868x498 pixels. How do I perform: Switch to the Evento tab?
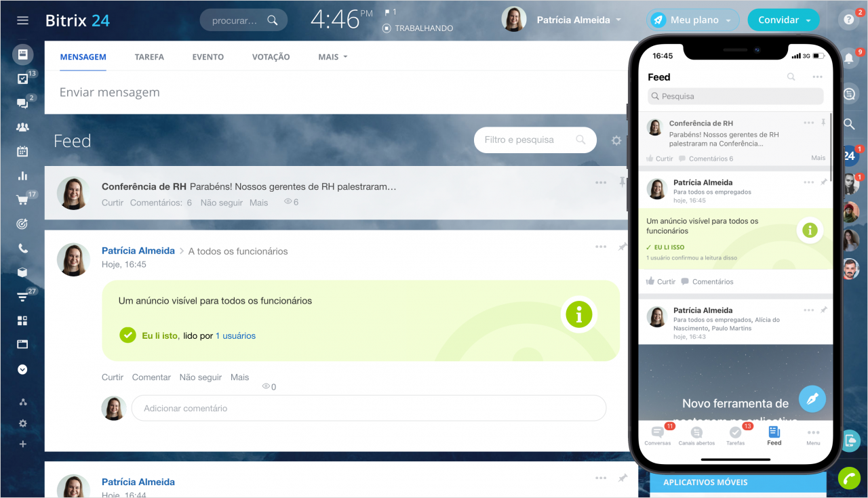pyautogui.click(x=208, y=57)
